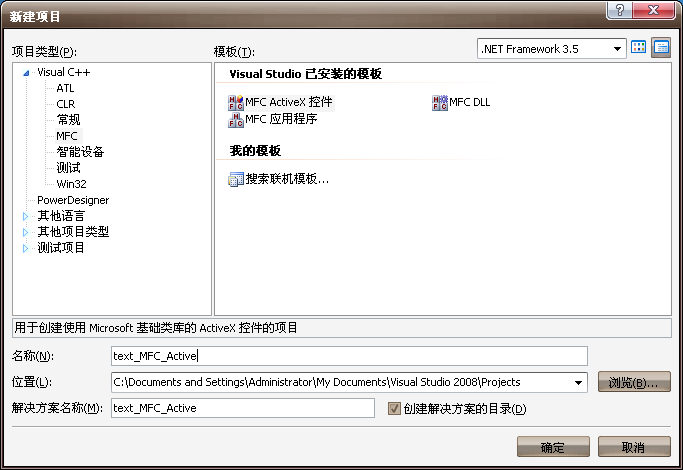Select the Visual C++ tree label

64,72
